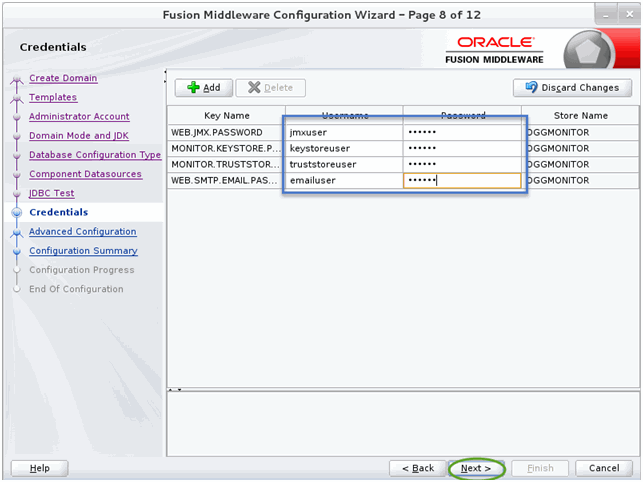Screen dimensions: 643x482
Task: Select the MONITOR.KEYSTORE key name cell
Action: pos(226,148)
